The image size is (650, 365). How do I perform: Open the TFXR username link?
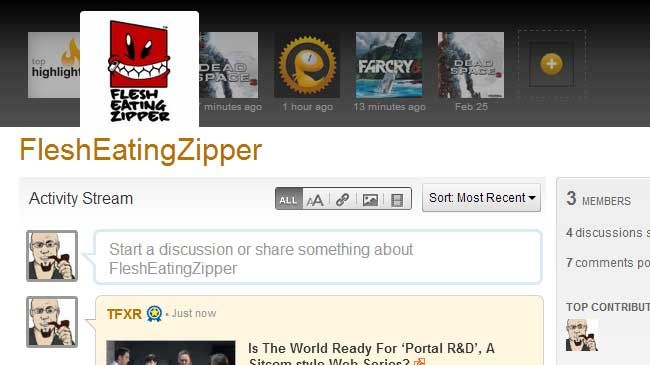(x=124, y=314)
